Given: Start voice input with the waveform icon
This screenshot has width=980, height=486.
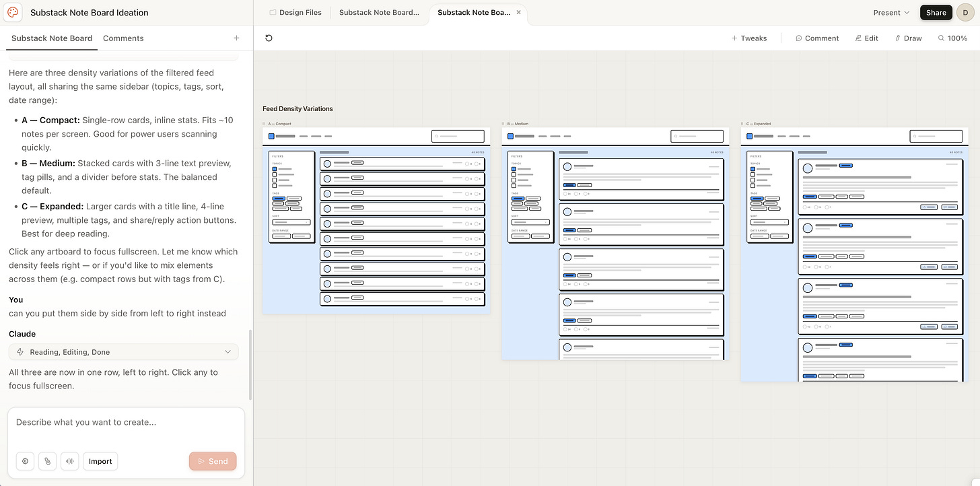Looking at the screenshot, I should pyautogui.click(x=69, y=461).
